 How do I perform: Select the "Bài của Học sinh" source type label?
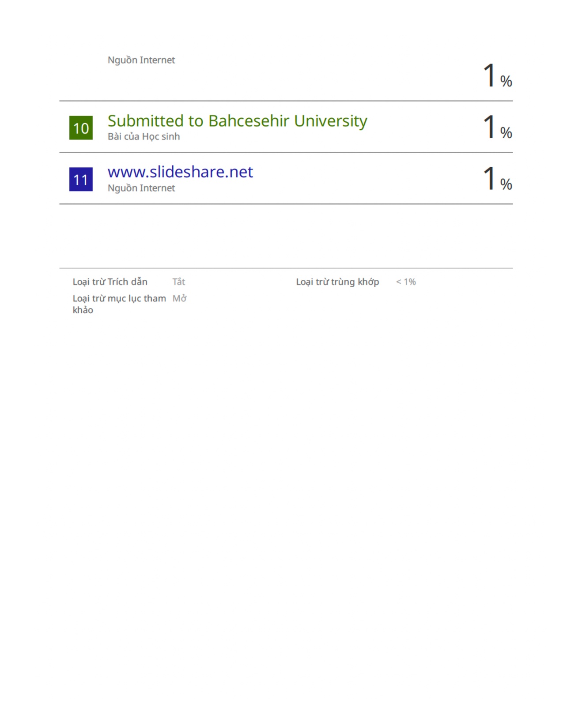click(144, 137)
